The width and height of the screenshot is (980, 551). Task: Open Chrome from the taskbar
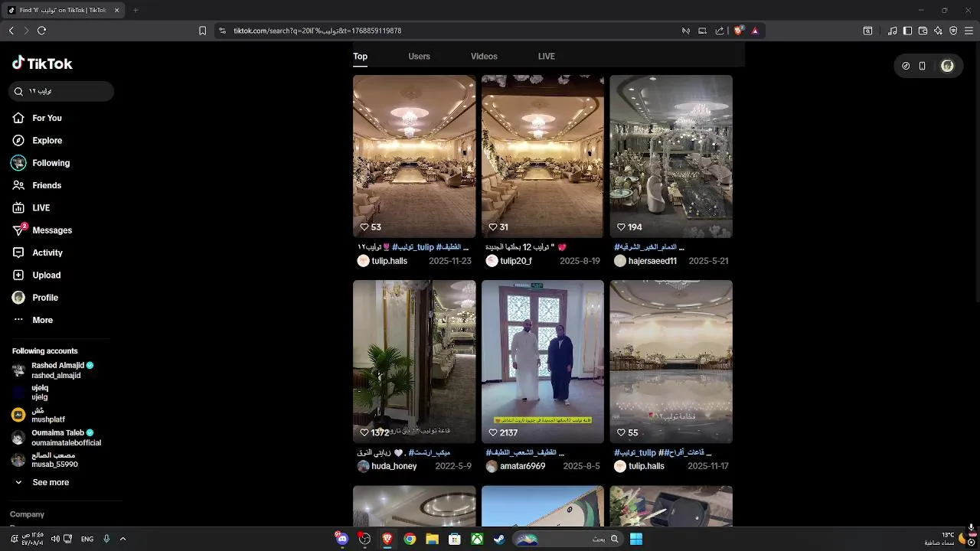(x=410, y=539)
